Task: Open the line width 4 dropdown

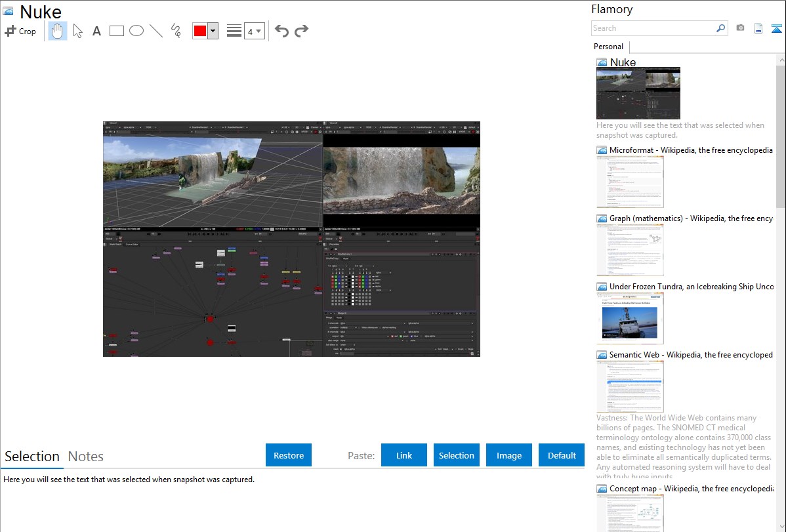Action: (x=254, y=31)
